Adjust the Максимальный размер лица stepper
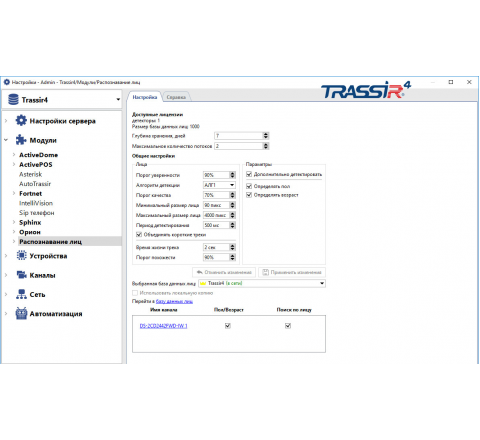The image size is (480, 440). coord(233,215)
